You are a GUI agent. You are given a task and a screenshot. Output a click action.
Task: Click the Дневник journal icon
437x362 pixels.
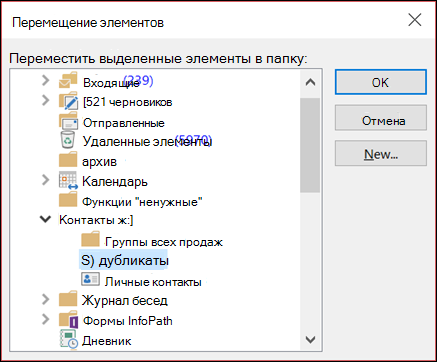point(69,339)
